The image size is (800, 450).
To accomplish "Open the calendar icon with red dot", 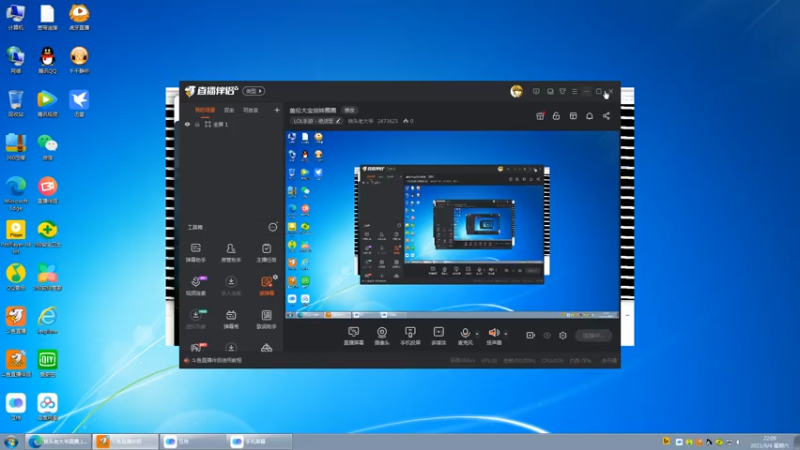I will tap(540, 116).
